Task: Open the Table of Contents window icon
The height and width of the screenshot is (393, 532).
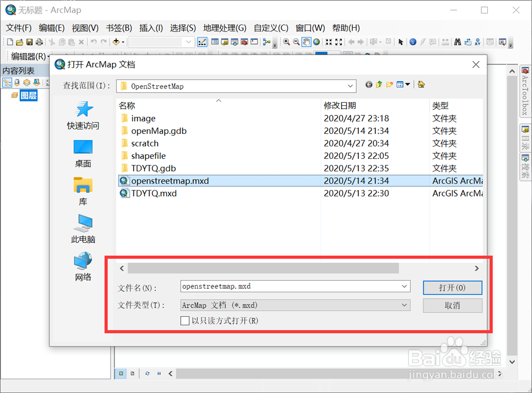Action: point(215,42)
